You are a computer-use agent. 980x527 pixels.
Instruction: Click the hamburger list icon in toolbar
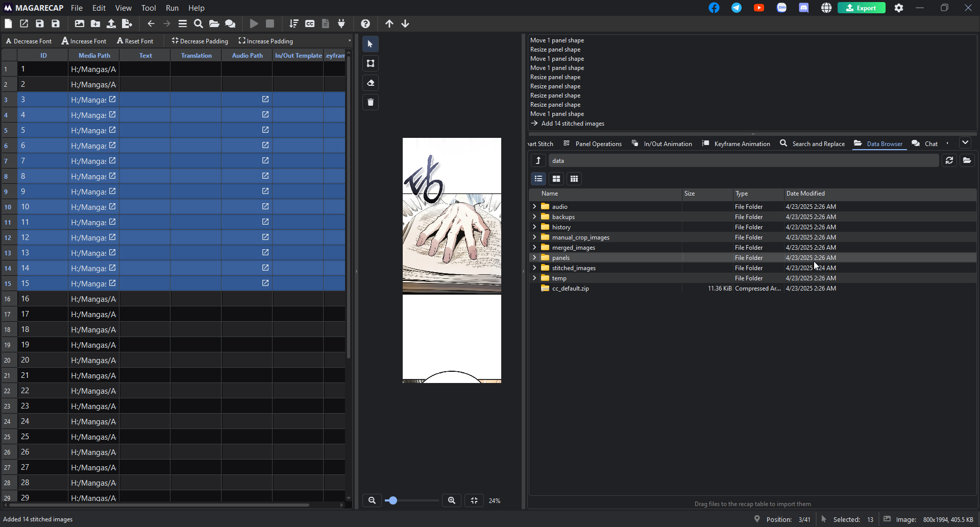[183, 23]
